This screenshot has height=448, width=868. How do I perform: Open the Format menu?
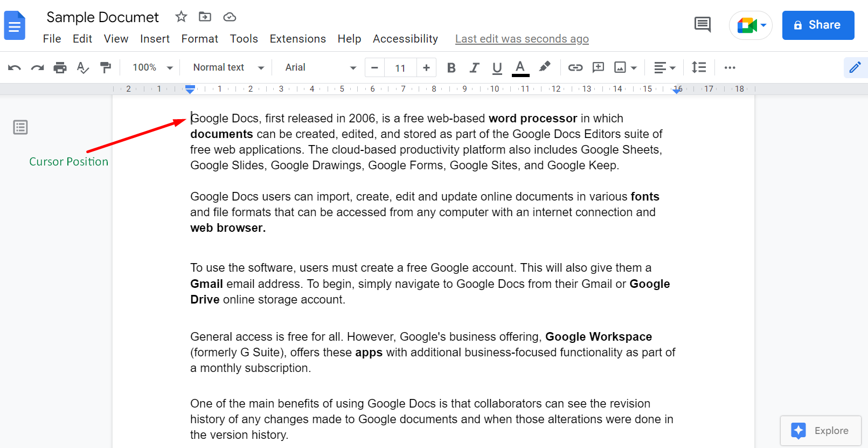tap(200, 39)
